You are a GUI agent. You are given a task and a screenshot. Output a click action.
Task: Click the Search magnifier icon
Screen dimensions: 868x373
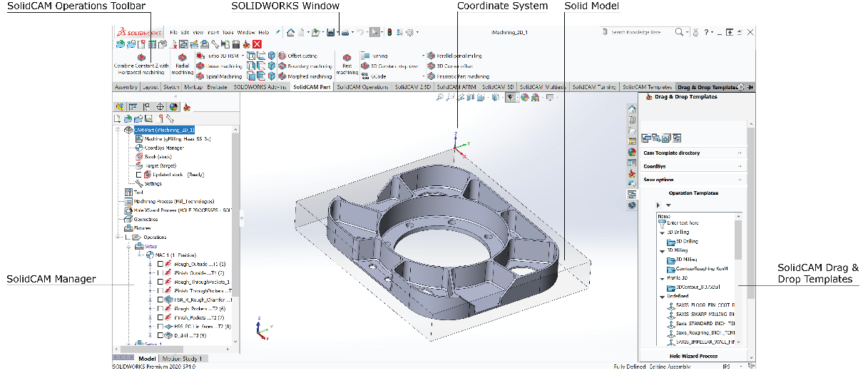click(x=678, y=32)
